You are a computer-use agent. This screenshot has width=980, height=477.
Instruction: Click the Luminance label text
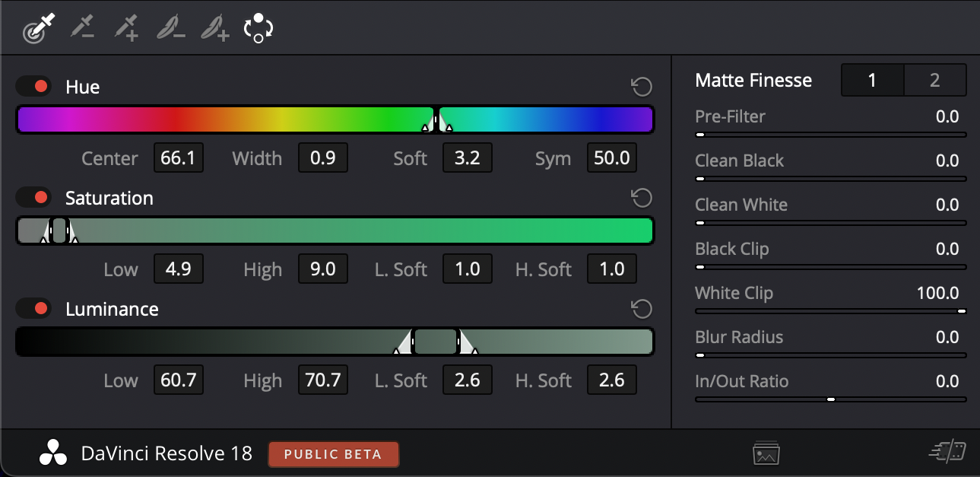[x=112, y=309]
